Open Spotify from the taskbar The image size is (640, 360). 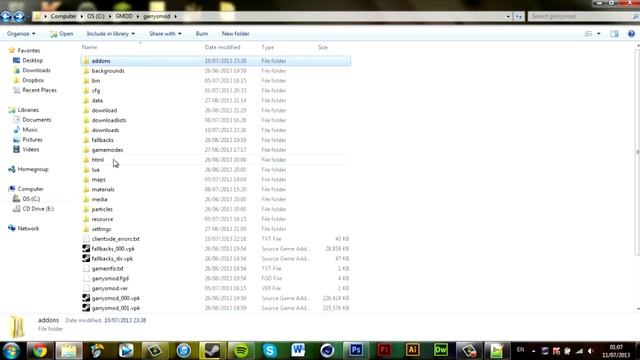point(241,351)
